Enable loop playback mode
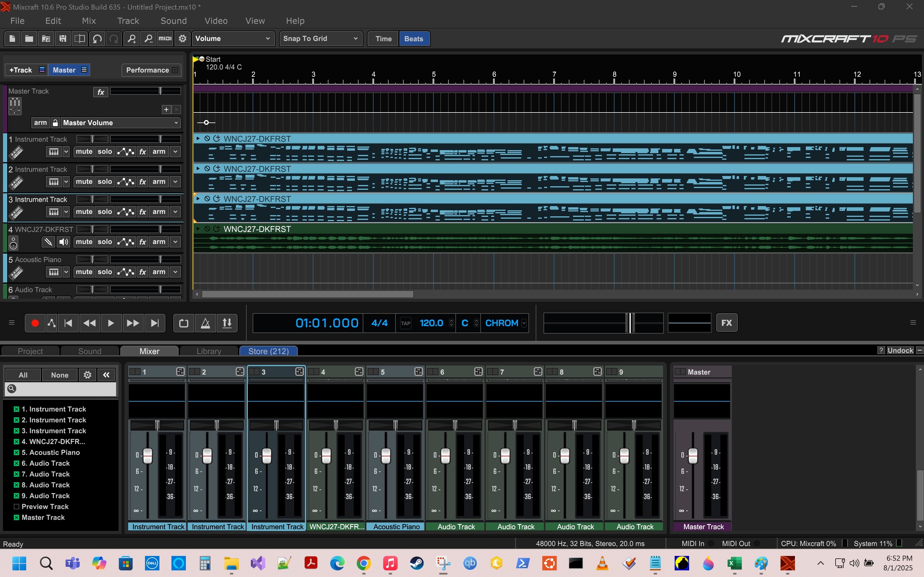 click(183, 323)
